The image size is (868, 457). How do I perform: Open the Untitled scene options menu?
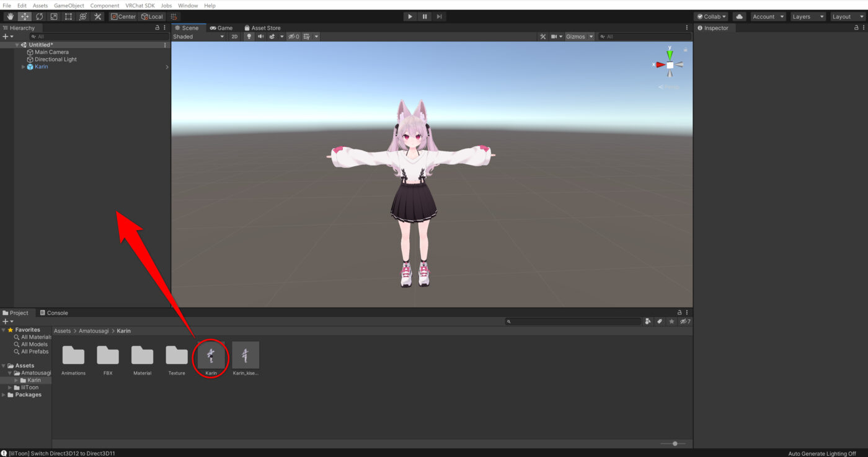click(165, 45)
